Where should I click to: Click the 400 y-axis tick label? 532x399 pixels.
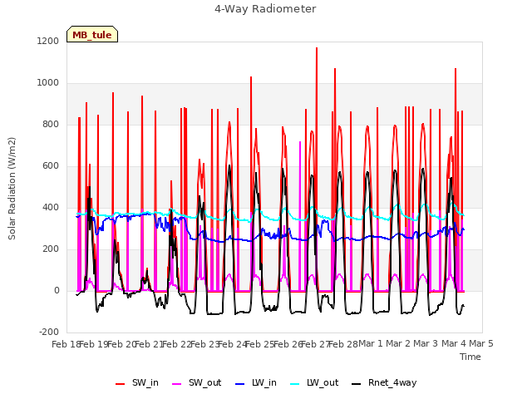pyautogui.click(x=51, y=207)
